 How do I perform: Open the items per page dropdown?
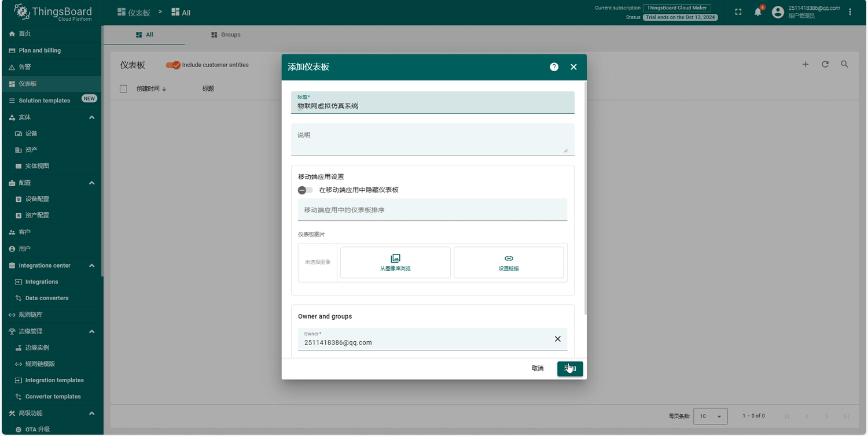pyautogui.click(x=710, y=416)
